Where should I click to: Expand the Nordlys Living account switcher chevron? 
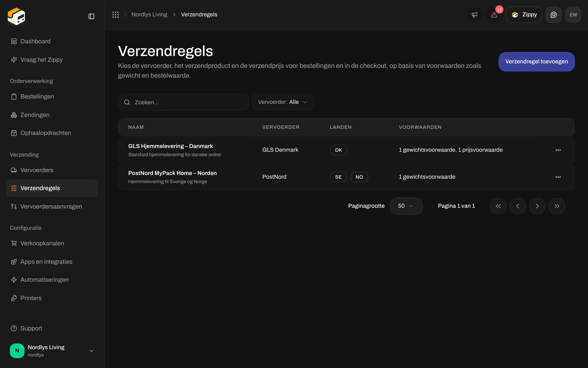click(91, 351)
